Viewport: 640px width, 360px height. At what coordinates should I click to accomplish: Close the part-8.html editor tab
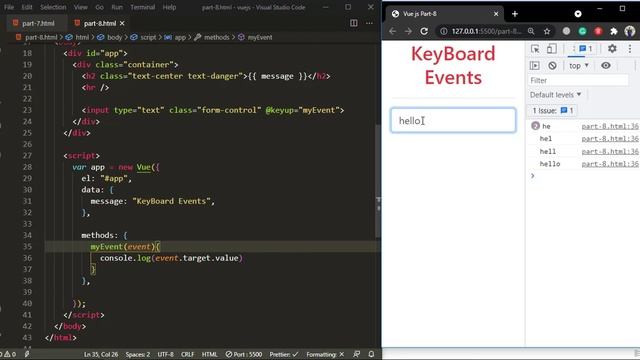[x=122, y=23]
